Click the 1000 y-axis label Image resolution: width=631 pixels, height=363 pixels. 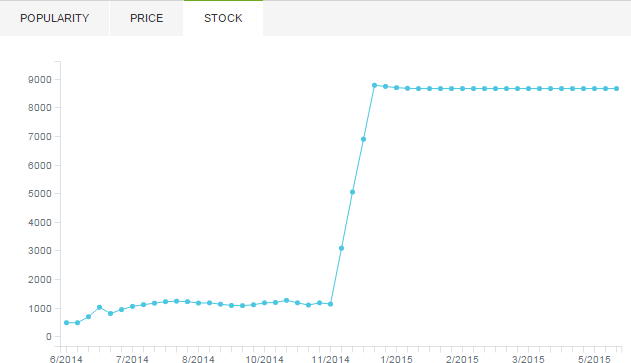tap(40, 309)
